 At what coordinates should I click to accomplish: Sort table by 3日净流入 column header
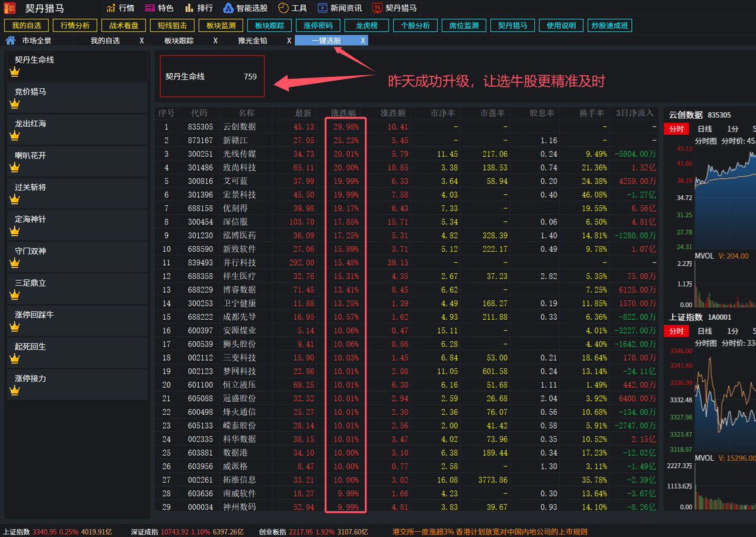tap(635, 113)
